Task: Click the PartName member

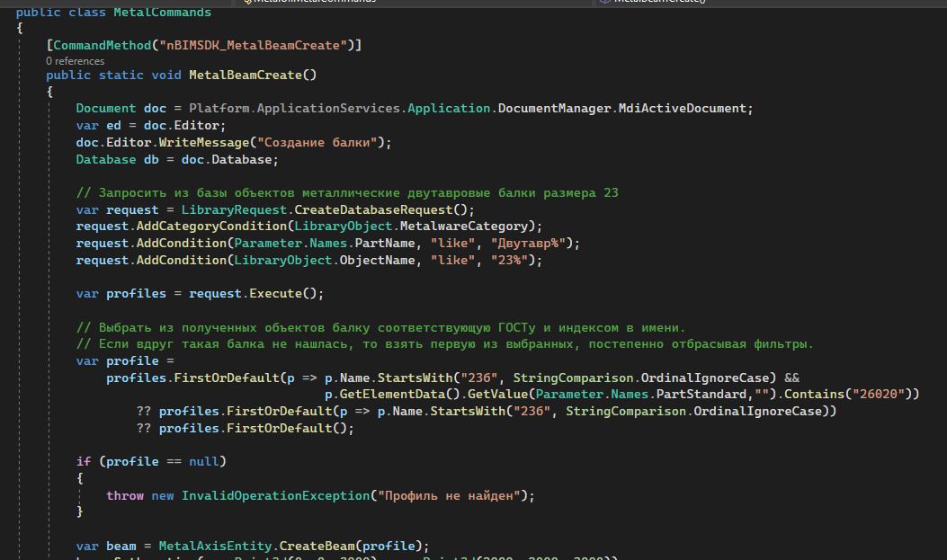Action: pyautogui.click(x=385, y=243)
